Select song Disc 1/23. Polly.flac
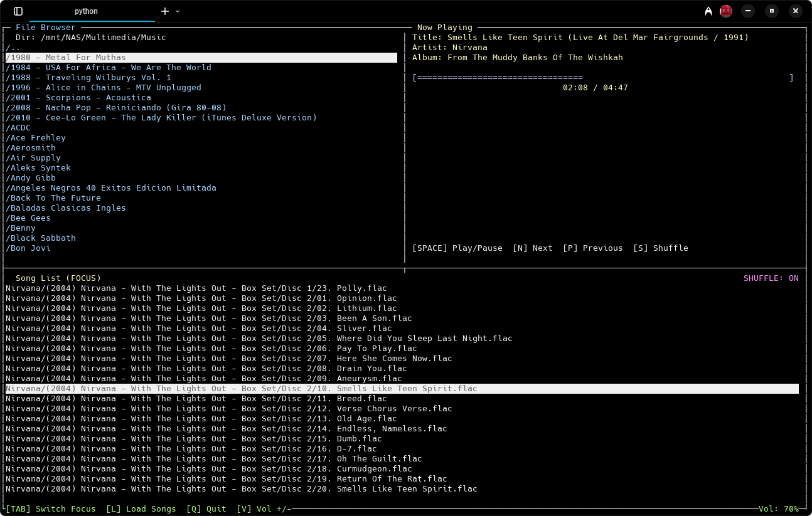Screen dimensions: 812x516 click(196, 288)
